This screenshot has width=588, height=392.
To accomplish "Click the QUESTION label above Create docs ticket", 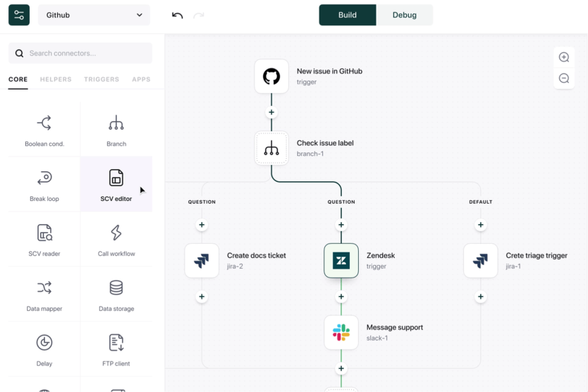I will pyautogui.click(x=202, y=202).
